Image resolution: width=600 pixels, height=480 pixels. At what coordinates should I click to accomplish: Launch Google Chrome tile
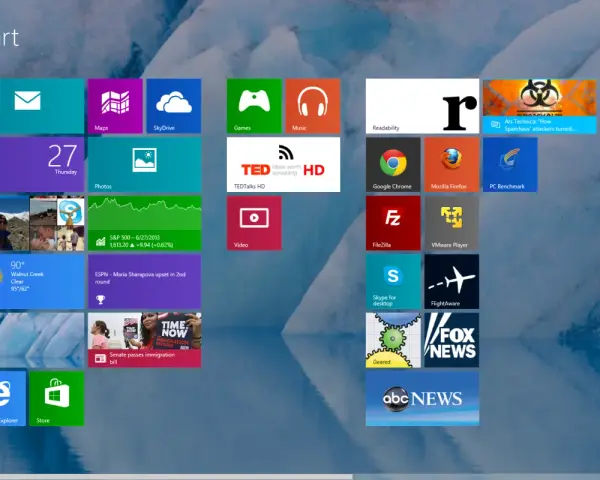pos(393,165)
